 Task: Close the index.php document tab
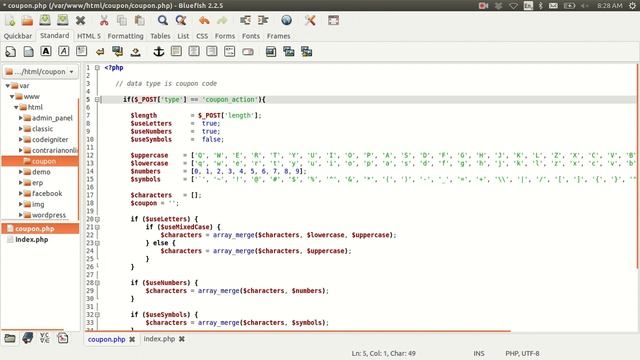pos(182,339)
